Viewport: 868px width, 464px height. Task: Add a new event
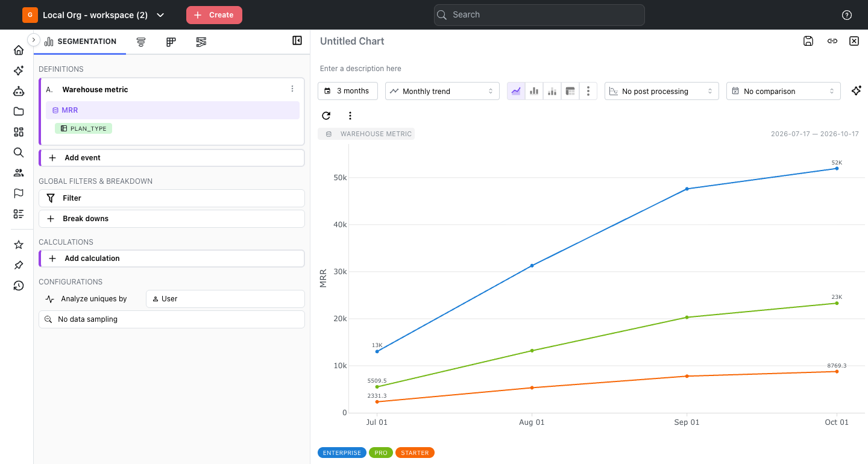pos(172,158)
